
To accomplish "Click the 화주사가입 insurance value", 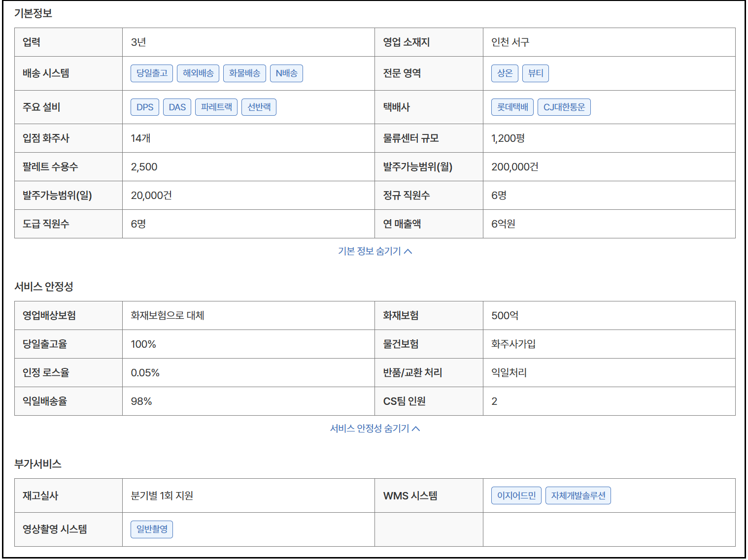I will (513, 344).
